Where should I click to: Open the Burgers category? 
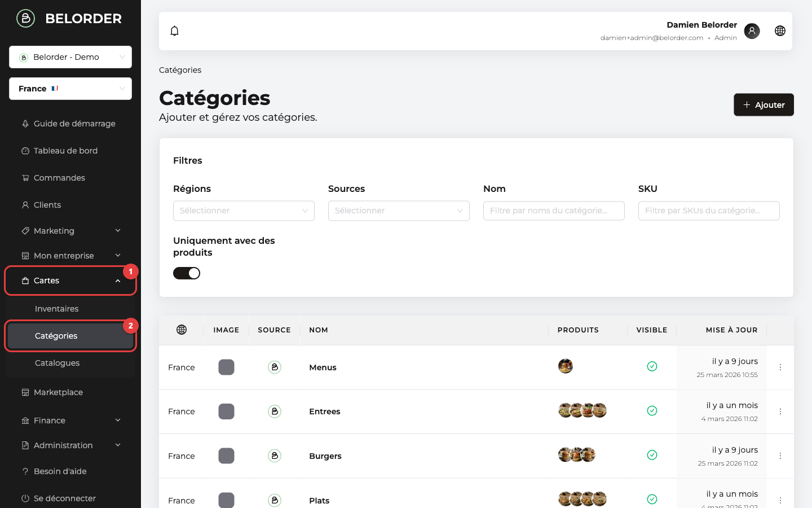pos(325,456)
